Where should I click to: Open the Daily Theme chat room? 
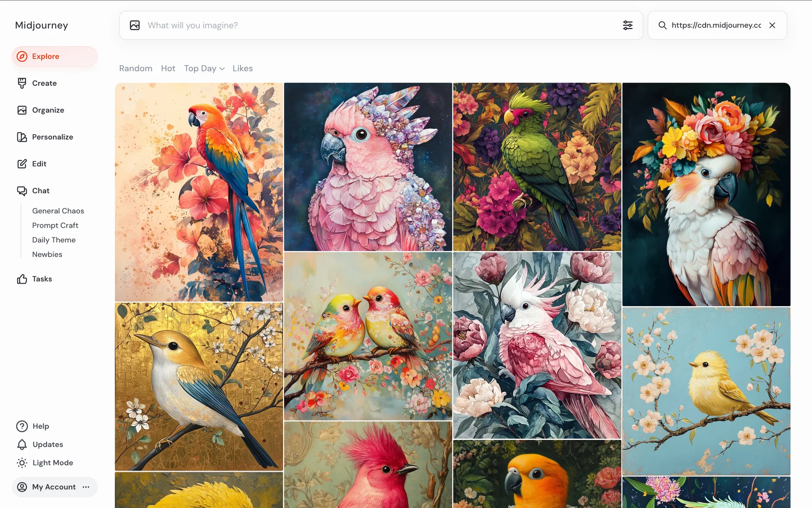(x=54, y=240)
